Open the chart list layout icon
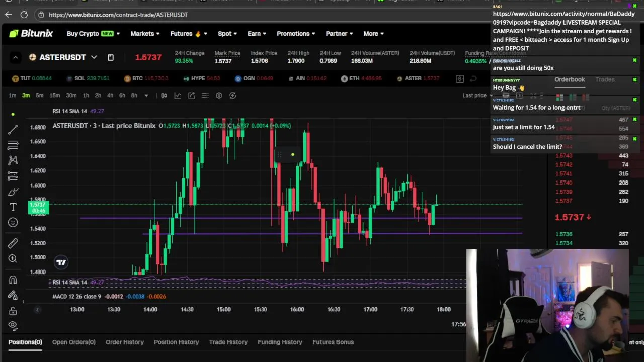Screen dimensions: 644x362 point(205,95)
